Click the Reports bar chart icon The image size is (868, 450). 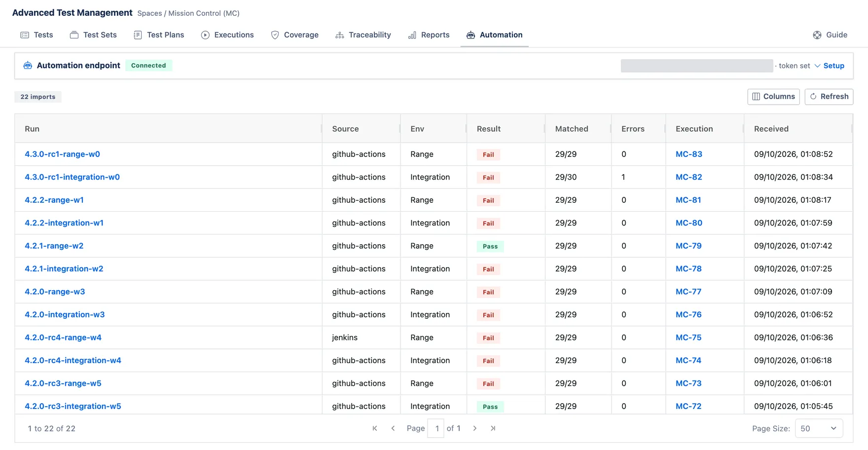[x=412, y=35]
